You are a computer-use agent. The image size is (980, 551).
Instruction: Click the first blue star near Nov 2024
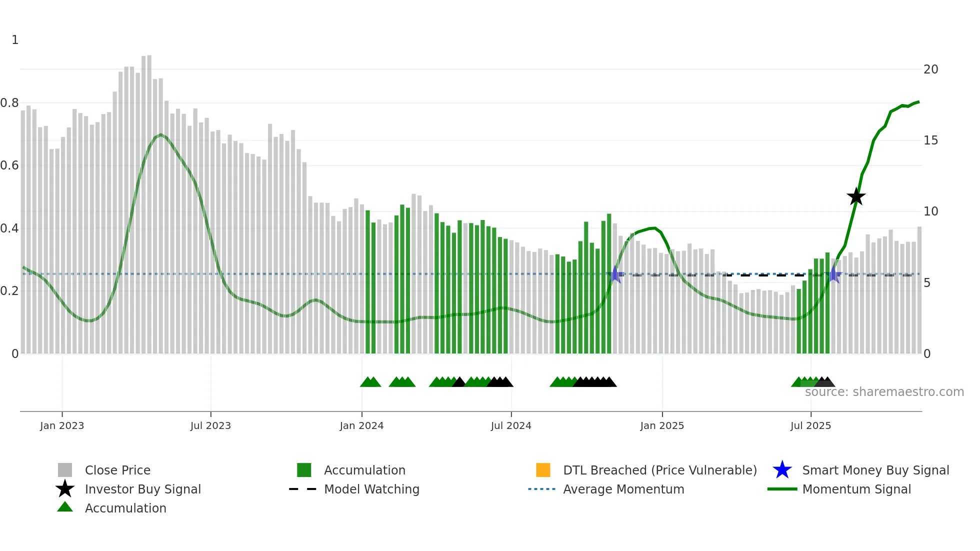coord(615,274)
